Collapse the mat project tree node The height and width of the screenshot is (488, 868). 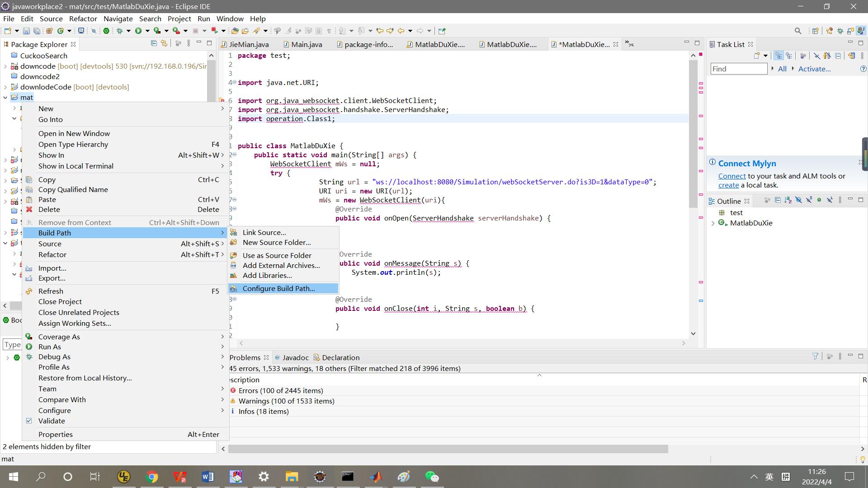(x=5, y=97)
